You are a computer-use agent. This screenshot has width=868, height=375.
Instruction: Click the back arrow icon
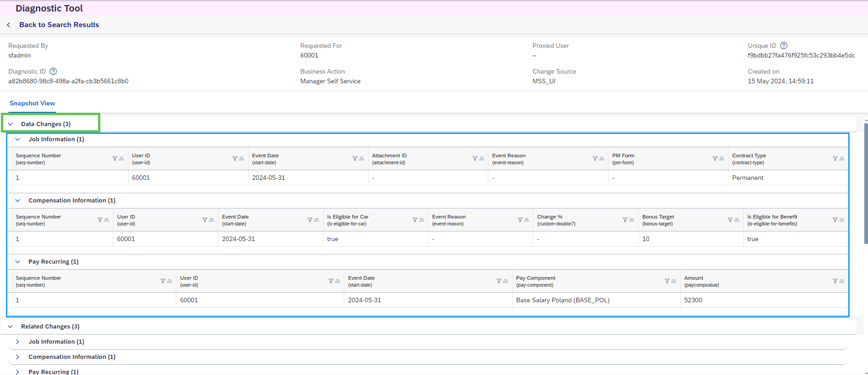pos(9,25)
